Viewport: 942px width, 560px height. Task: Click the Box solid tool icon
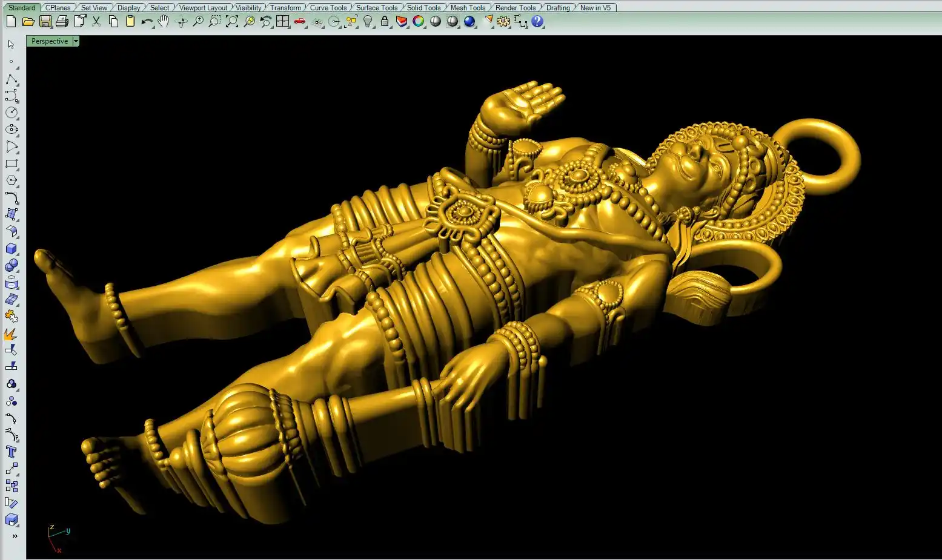[x=12, y=249]
